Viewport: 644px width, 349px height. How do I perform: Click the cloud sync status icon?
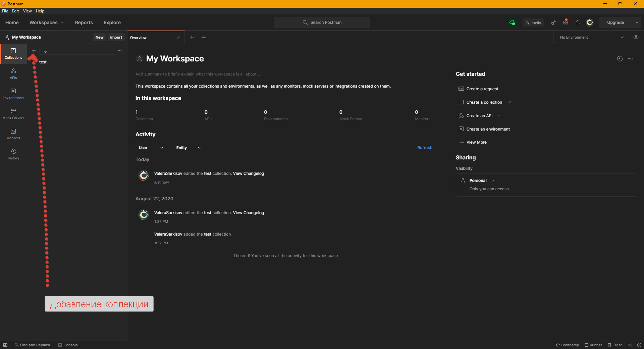point(512,22)
